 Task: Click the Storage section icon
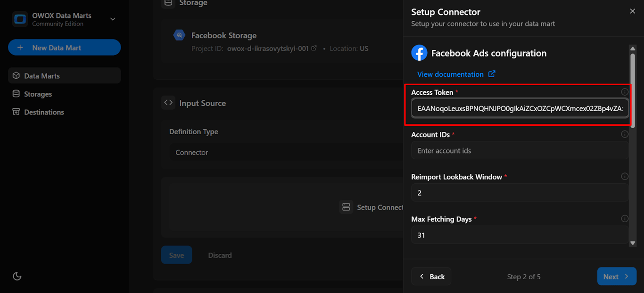coord(168,3)
